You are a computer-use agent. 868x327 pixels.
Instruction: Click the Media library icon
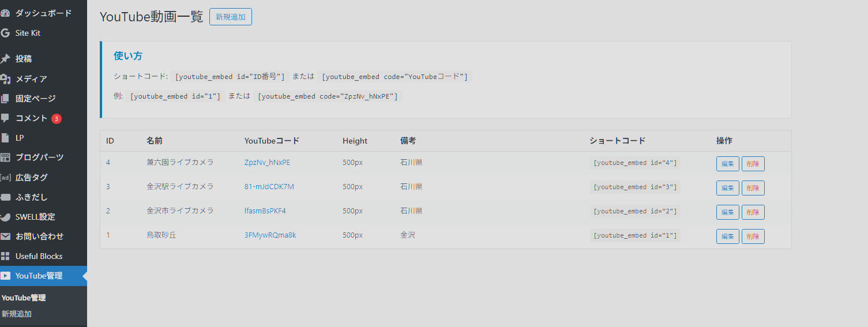pyautogui.click(x=5, y=79)
